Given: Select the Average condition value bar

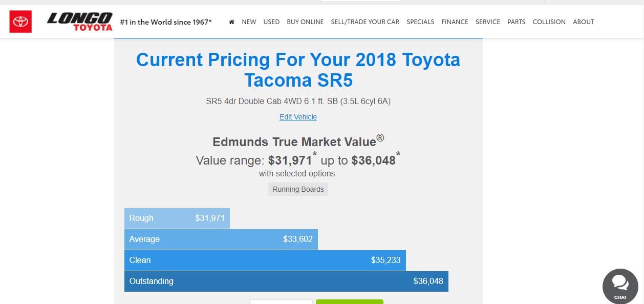Looking at the screenshot, I should point(221,239).
